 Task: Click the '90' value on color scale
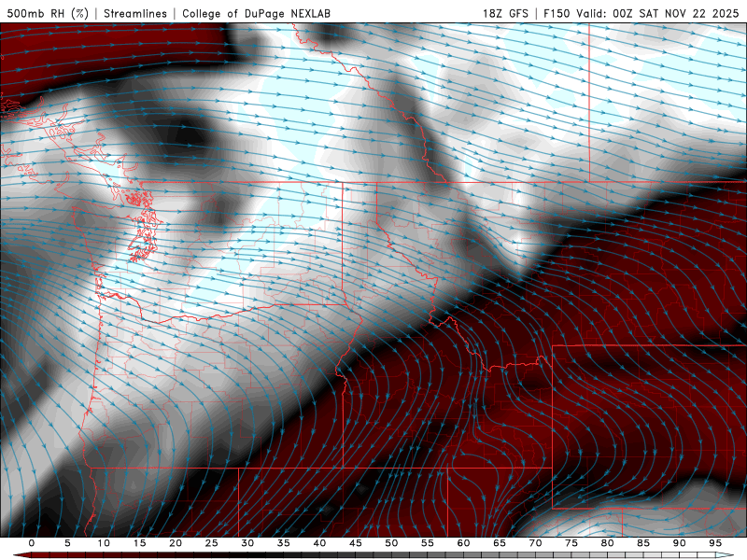(x=679, y=543)
